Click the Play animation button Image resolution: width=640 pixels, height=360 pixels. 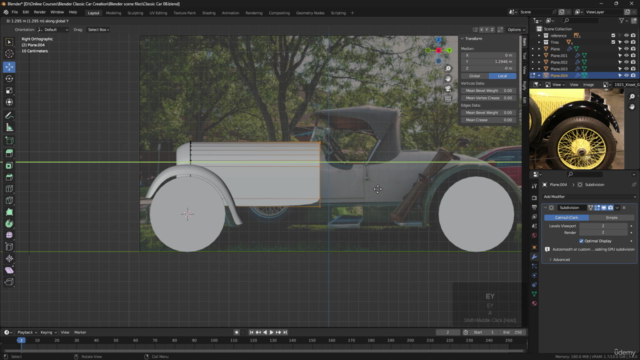coord(271,332)
